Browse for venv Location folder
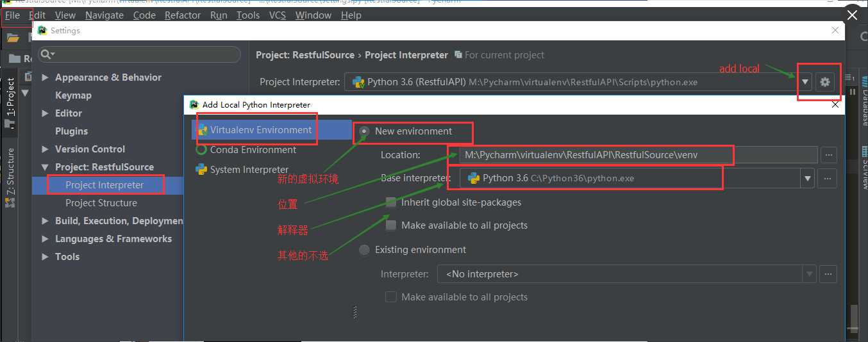The image size is (868, 342). click(829, 155)
